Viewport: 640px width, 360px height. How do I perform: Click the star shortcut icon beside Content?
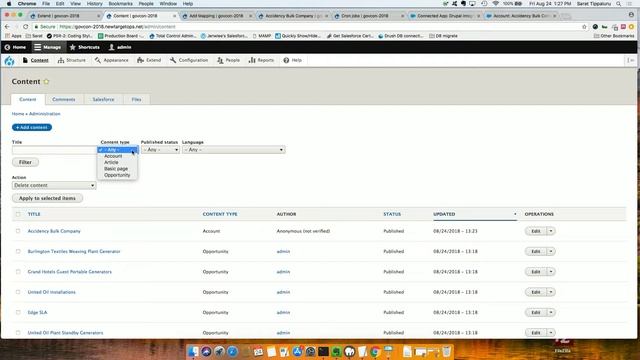click(46, 82)
